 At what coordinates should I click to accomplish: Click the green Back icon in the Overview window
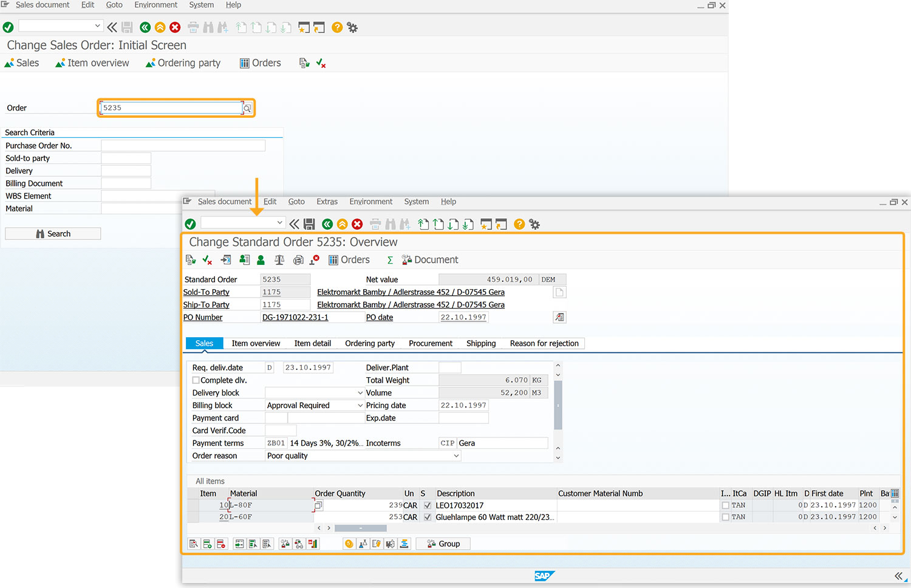tap(327, 224)
